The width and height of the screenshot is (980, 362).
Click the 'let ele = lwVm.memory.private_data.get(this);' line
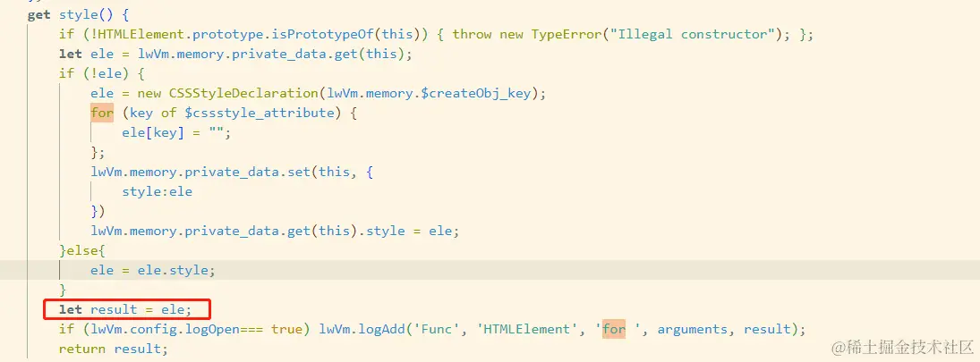point(235,54)
